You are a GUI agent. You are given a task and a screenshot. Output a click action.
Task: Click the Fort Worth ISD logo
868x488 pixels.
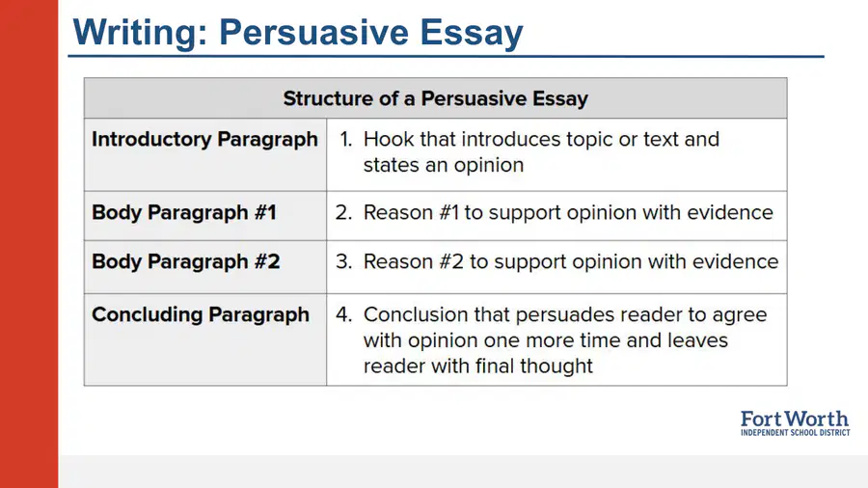[x=795, y=423]
